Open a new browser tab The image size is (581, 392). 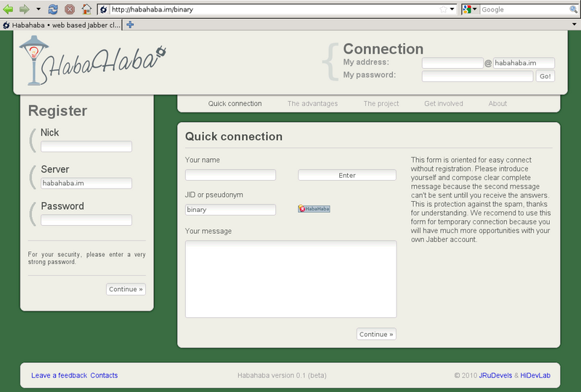(130, 24)
